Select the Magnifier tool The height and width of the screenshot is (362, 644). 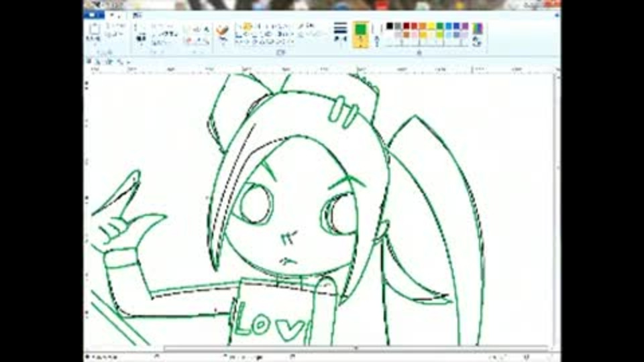pyautogui.click(x=207, y=41)
